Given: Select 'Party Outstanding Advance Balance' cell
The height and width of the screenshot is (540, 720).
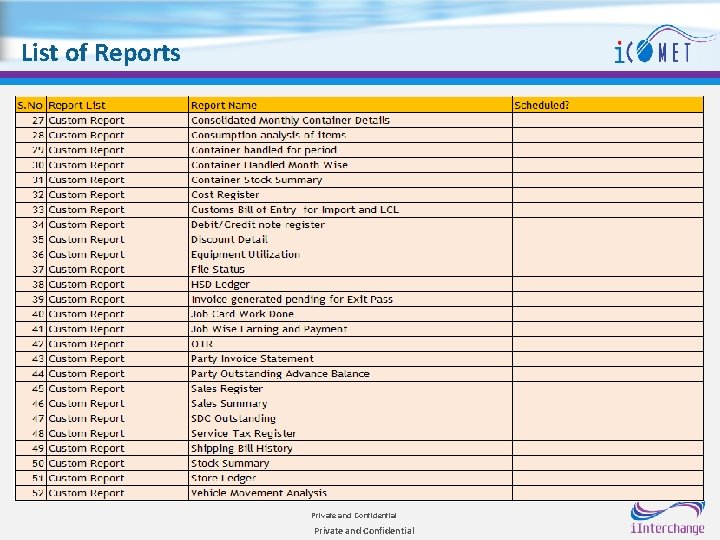Looking at the screenshot, I should point(350,374).
